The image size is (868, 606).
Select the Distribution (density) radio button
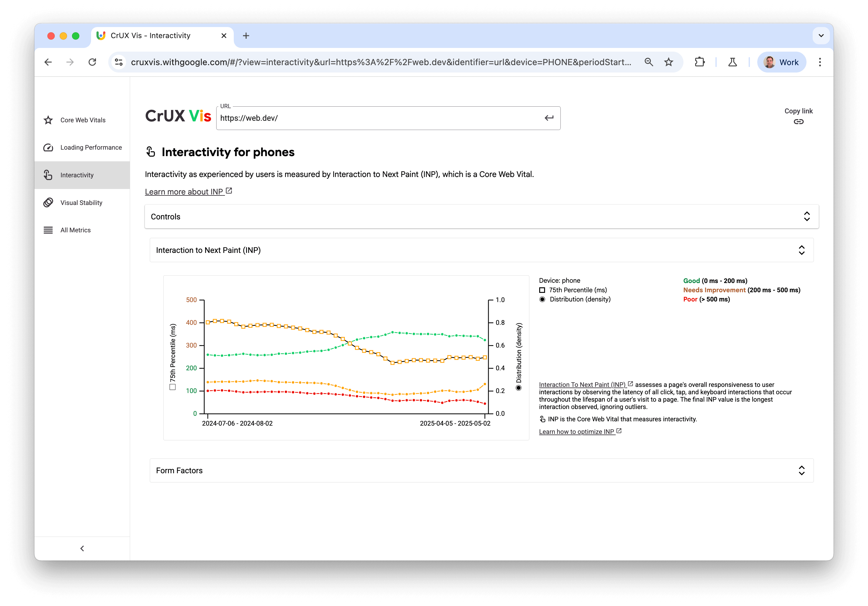(542, 299)
